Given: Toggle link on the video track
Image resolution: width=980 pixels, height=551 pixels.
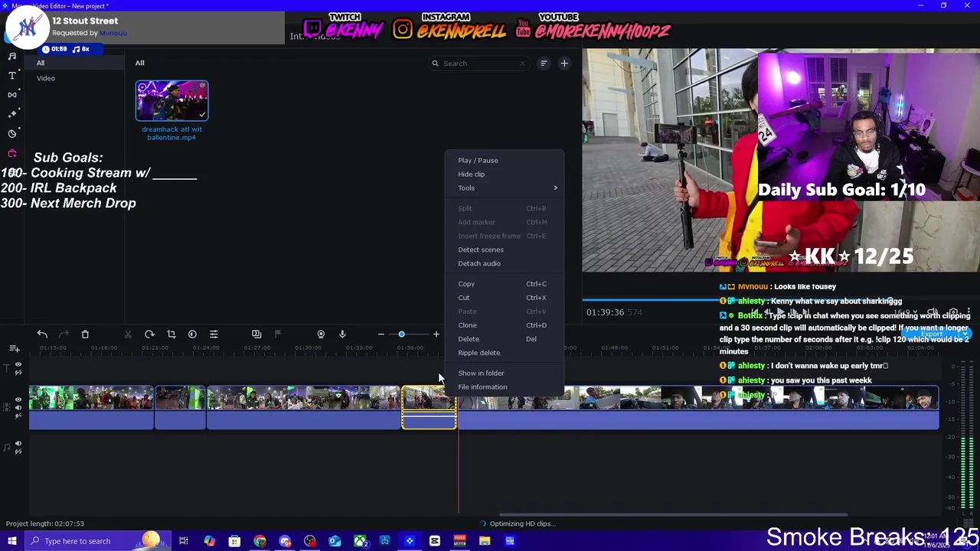Looking at the screenshot, I should [18, 415].
